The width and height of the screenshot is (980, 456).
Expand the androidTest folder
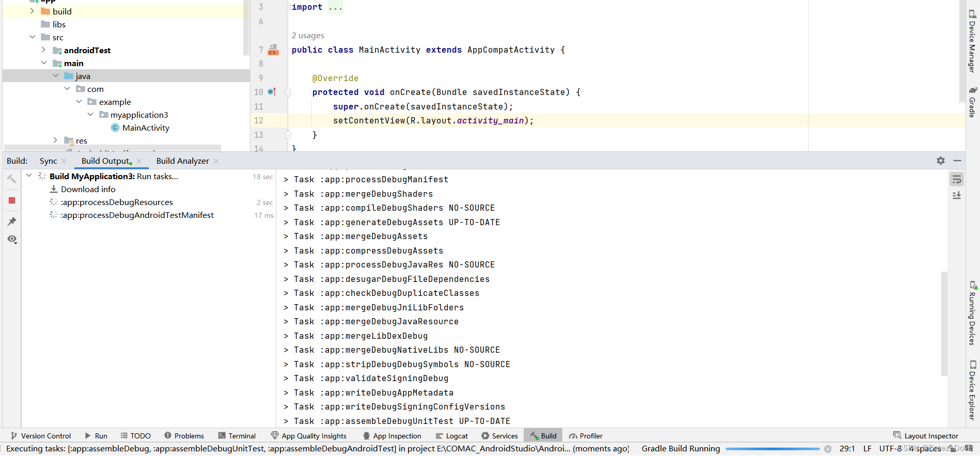(x=43, y=50)
